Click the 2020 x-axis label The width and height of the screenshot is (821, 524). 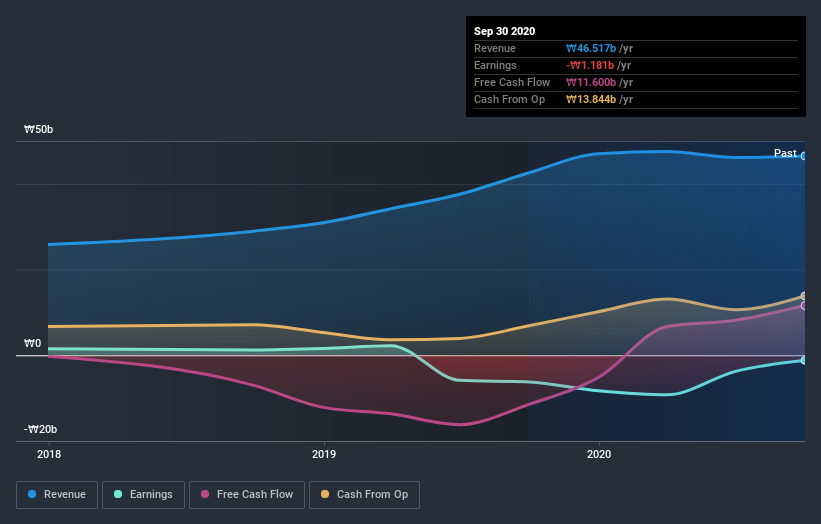(599, 454)
